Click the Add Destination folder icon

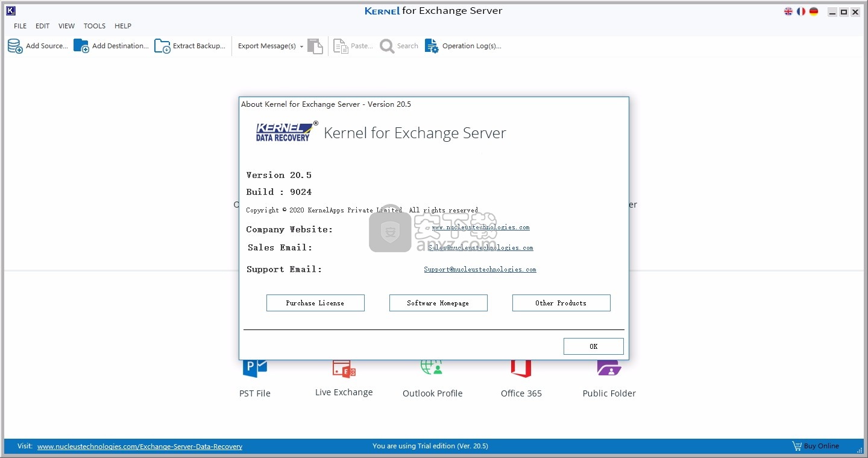coord(81,46)
